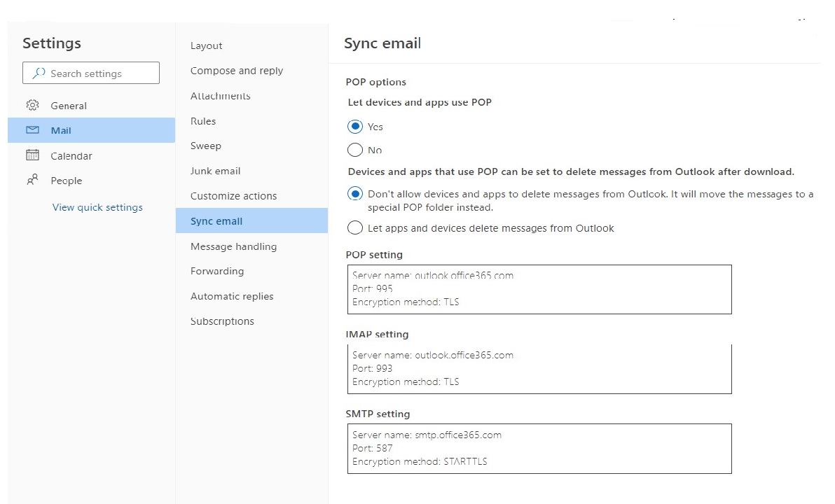This screenshot has height=504, width=835.
Task: Choose Let apps and devices delete messages
Action: (354, 227)
